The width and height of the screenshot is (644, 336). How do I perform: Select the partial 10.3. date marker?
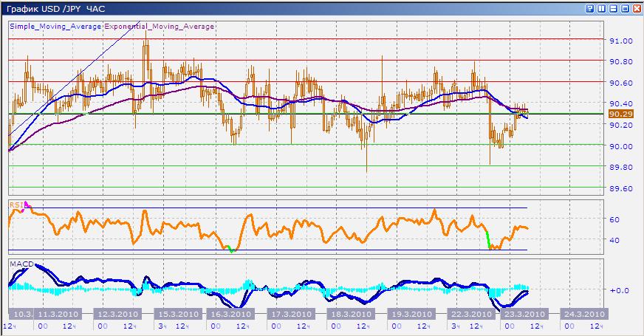pos(22,315)
